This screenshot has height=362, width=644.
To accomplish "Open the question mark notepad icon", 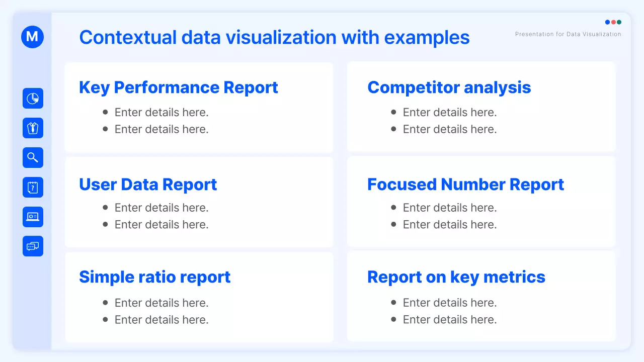I will (x=33, y=187).
